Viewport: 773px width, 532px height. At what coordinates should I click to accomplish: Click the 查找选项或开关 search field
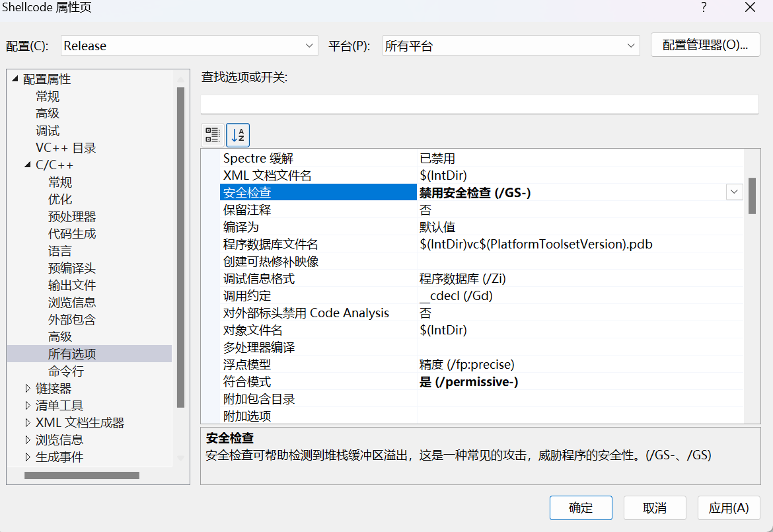tap(479, 104)
